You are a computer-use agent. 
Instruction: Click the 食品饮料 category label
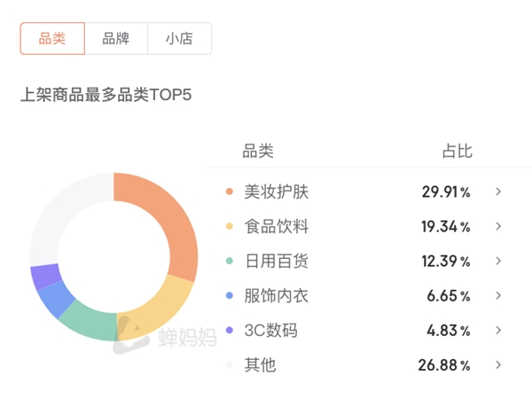[277, 227]
